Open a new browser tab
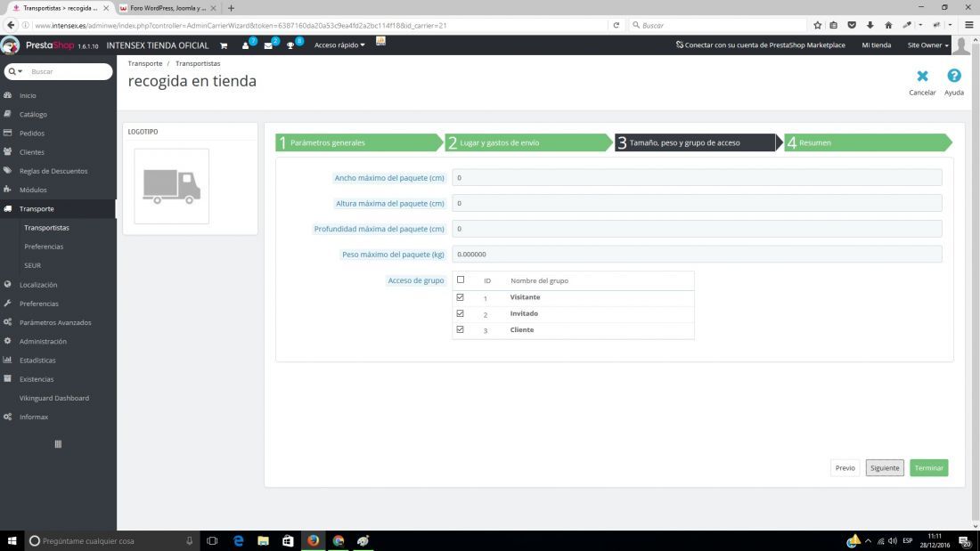980x551 pixels. (x=232, y=8)
